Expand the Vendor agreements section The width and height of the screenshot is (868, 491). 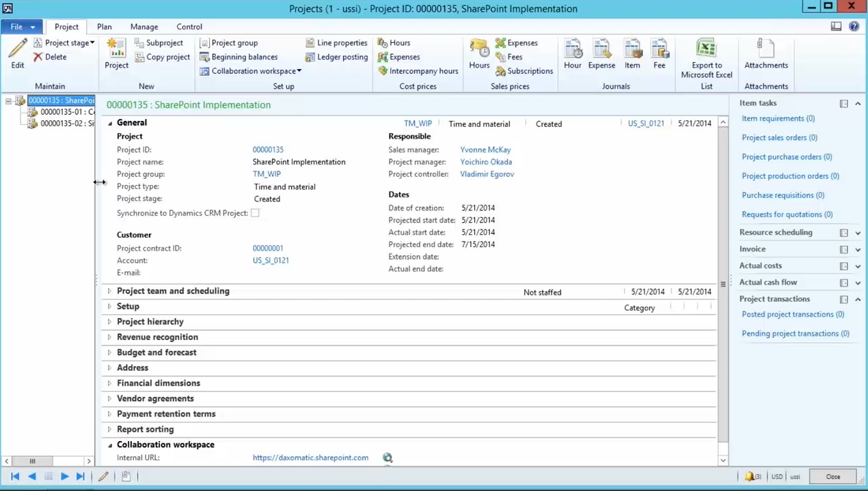(109, 399)
